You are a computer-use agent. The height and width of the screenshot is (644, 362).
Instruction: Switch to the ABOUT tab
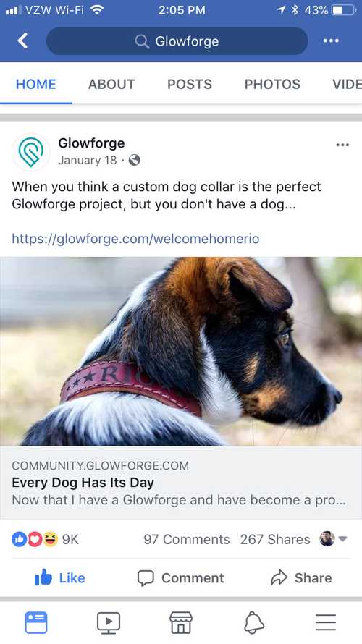pos(111,84)
